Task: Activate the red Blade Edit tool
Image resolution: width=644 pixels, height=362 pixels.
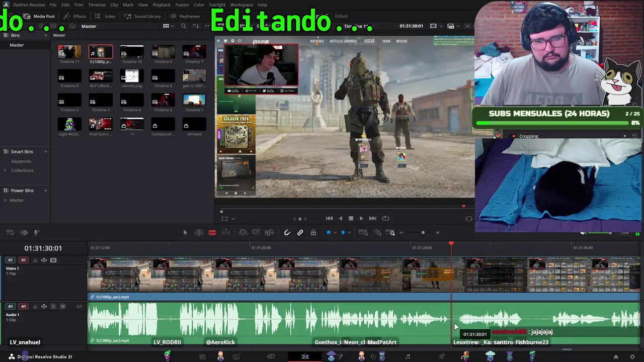Action: click(x=212, y=232)
